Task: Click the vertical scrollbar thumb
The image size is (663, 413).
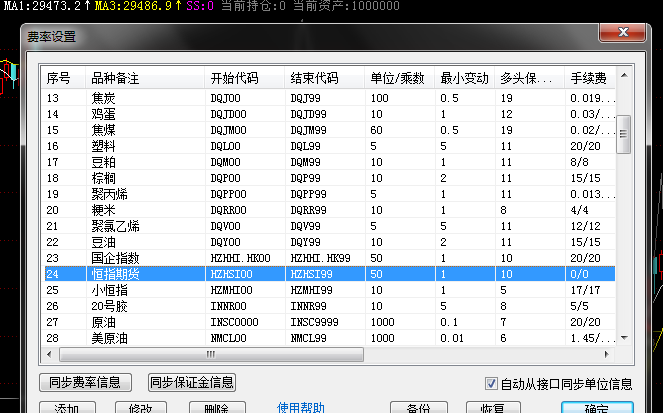Action: (624, 134)
